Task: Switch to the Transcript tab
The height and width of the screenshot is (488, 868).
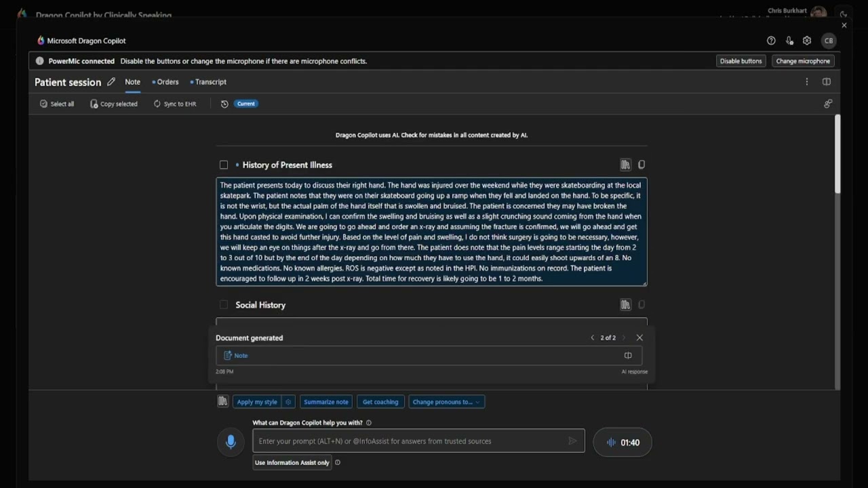Action: (x=208, y=82)
